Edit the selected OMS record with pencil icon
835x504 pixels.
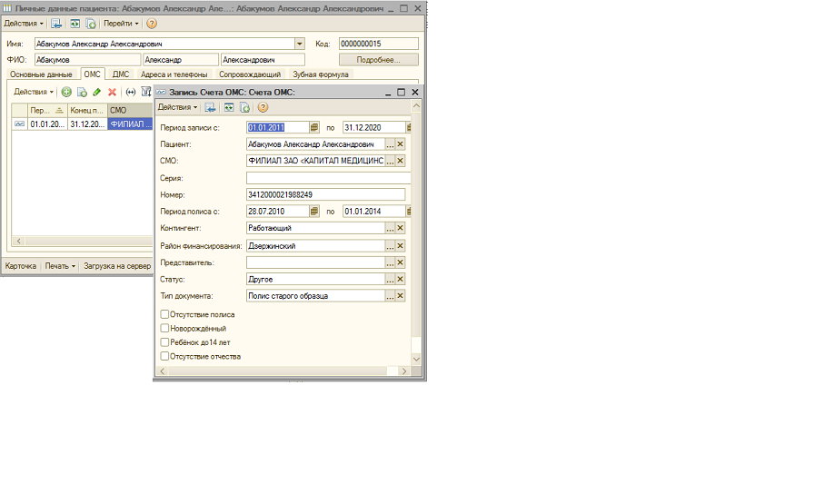click(97, 92)
